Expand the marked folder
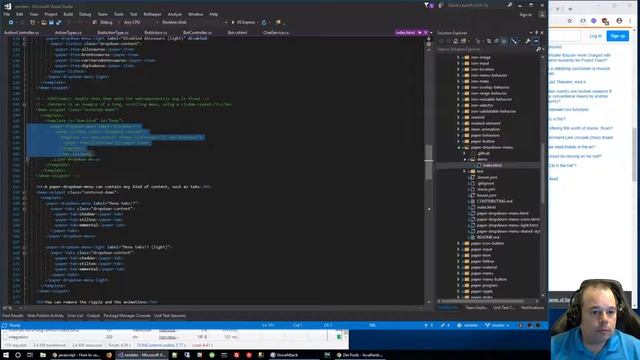The image size is (640, 360). [x=458, y=117]
